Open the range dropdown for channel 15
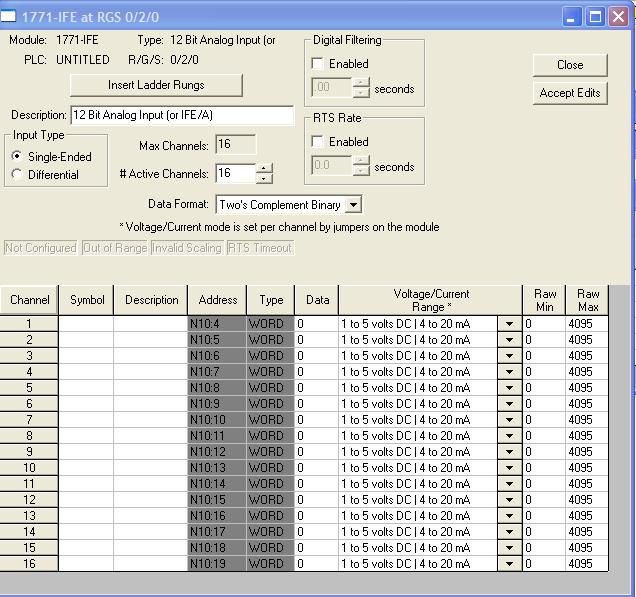 509,548
